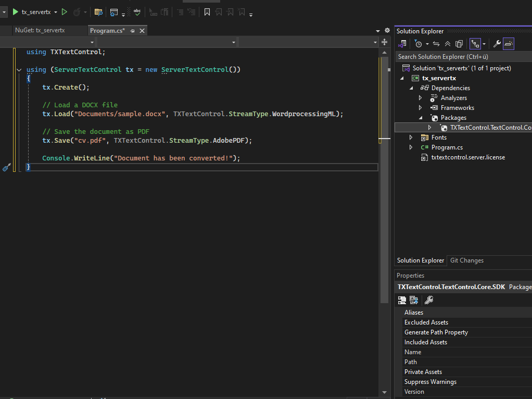This screenshot has height=399, width=532.
Task: Toggle a bookmark on the current line
Action: (207, 12)
